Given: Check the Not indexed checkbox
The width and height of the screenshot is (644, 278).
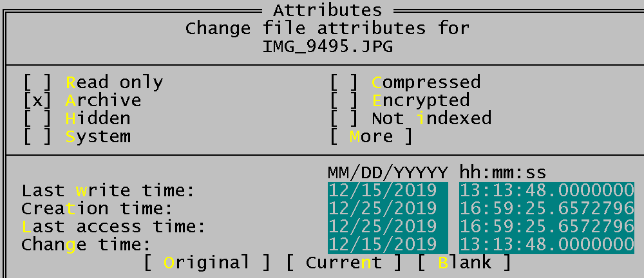Looking at the screenshot, I should (x=344, y=119).
